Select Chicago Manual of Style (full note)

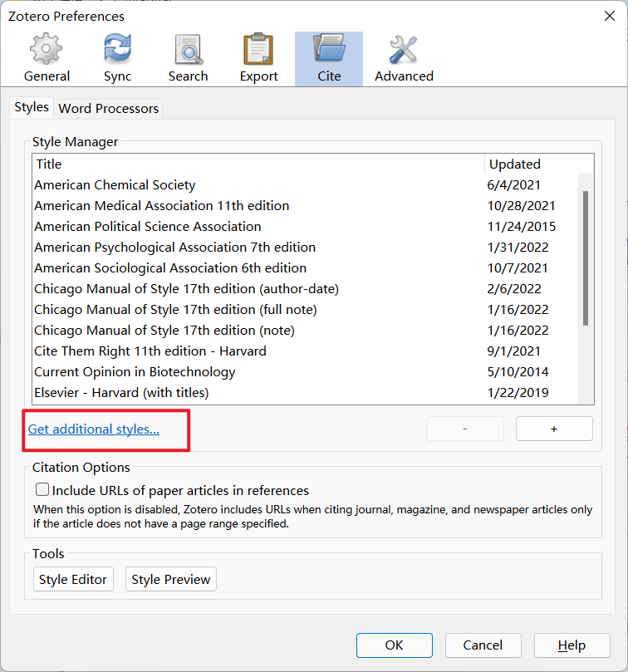click(x=305, y=310)
